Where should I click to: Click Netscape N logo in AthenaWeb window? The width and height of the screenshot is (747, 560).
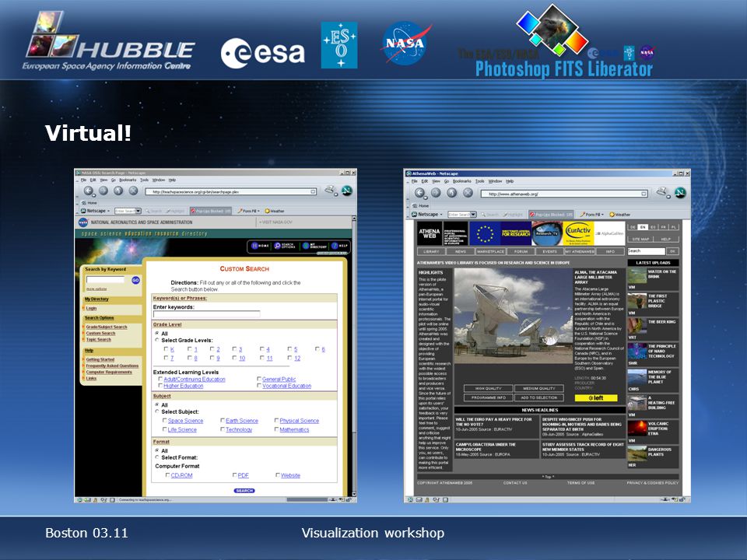tap(680, 193)
